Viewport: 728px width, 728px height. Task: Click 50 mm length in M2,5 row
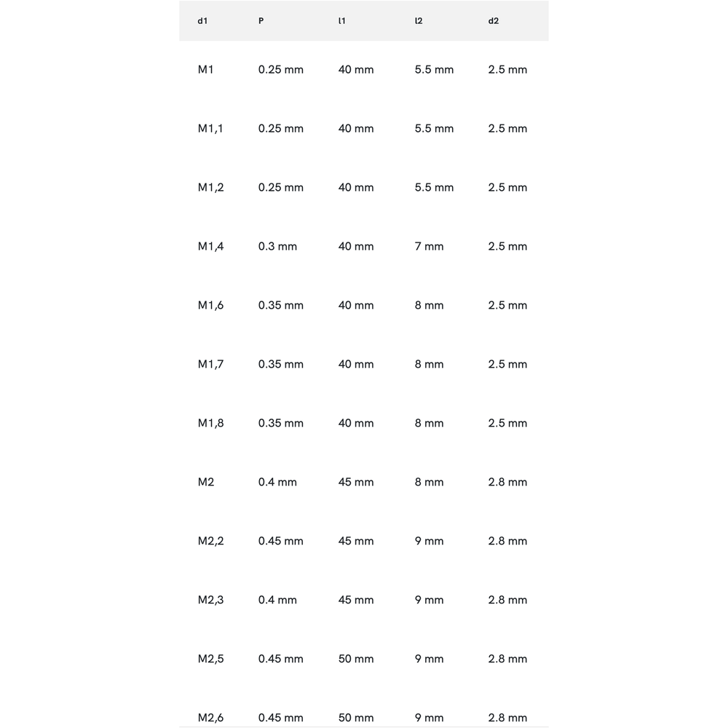(356, 660)
